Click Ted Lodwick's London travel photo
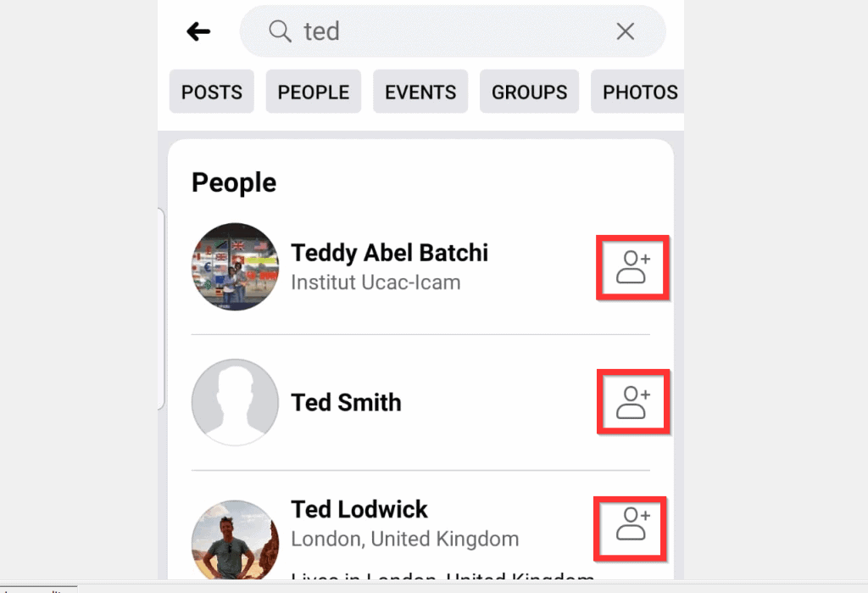868x593 pixels. click(235, 537)
